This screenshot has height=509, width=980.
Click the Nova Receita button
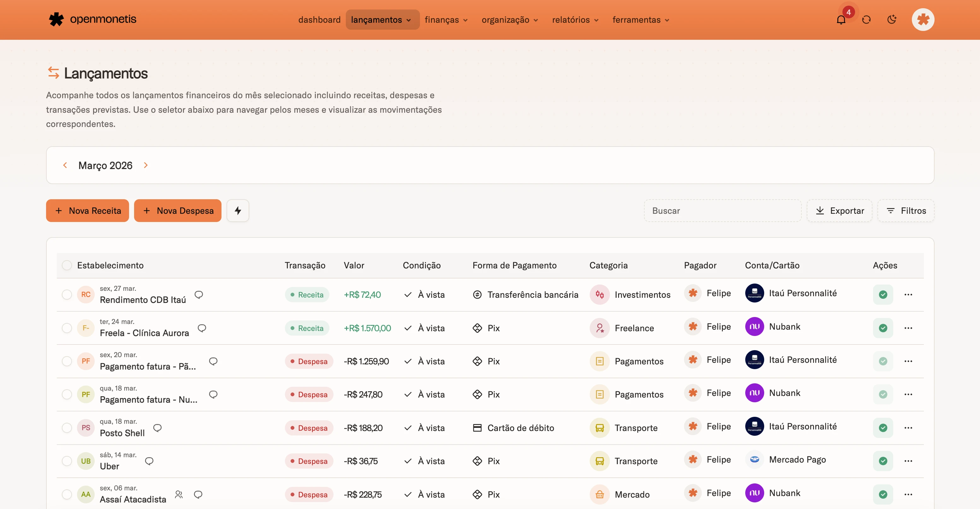(x=87, y=211)
